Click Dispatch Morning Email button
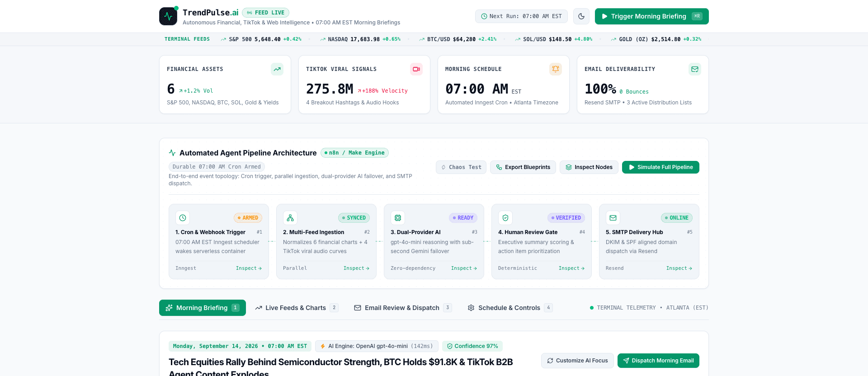Viewport: 868px width, 376px height. click(x=658, y=361)
